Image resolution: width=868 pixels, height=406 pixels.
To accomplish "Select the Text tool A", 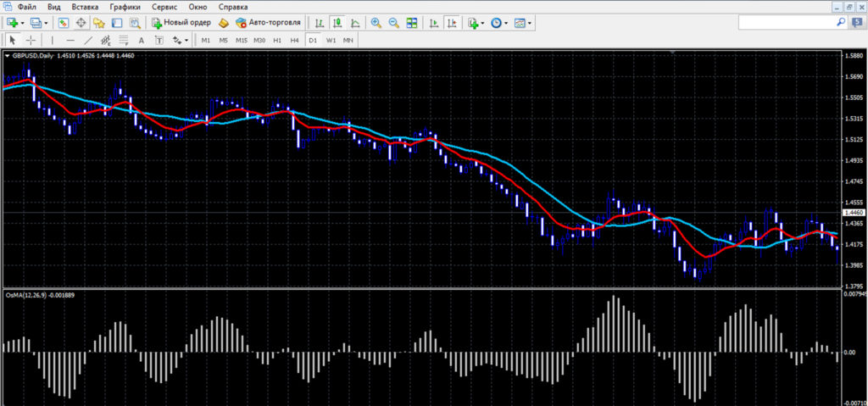I will (142, 40).
